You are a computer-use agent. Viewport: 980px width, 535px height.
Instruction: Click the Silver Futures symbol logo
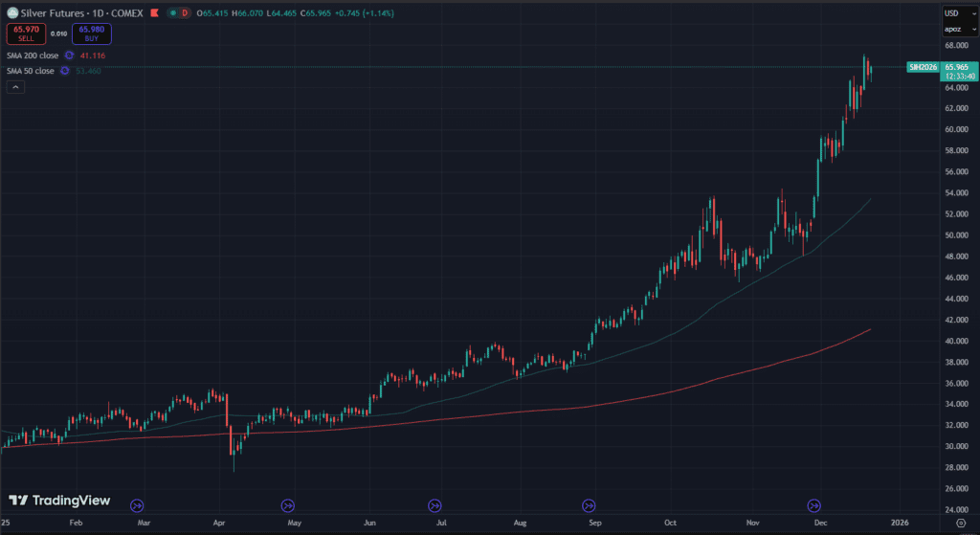coord(12,12)
